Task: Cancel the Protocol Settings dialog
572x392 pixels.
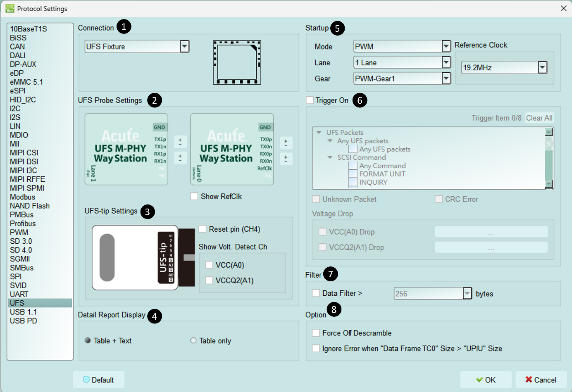Action: [541, 380]
